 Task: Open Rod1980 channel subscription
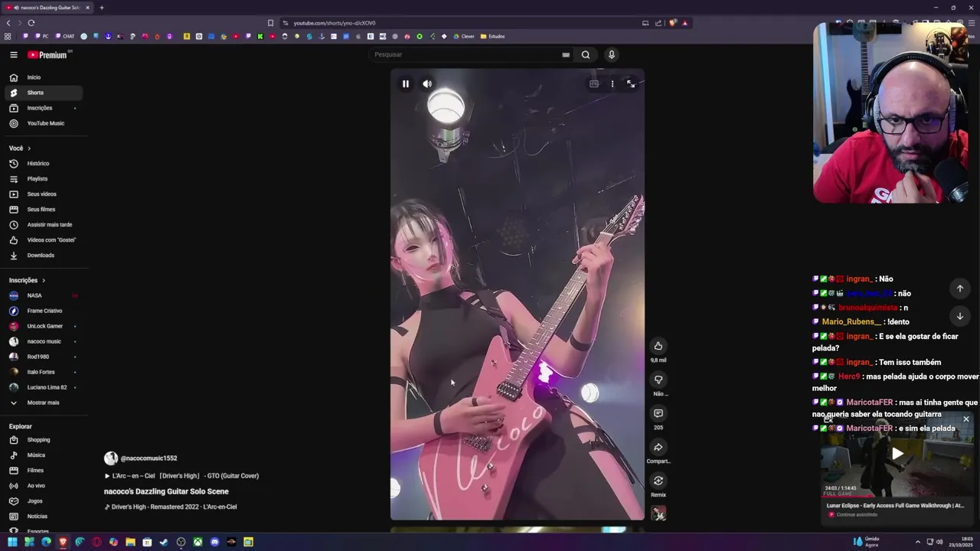(44, 357)
